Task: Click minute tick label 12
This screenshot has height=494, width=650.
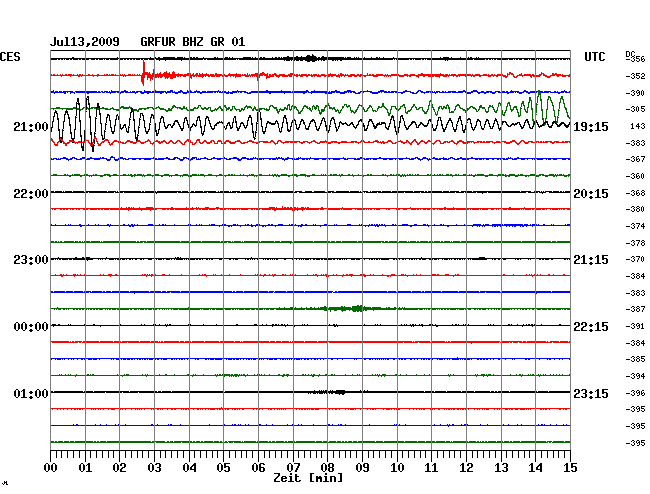Action: click(466, 468)
